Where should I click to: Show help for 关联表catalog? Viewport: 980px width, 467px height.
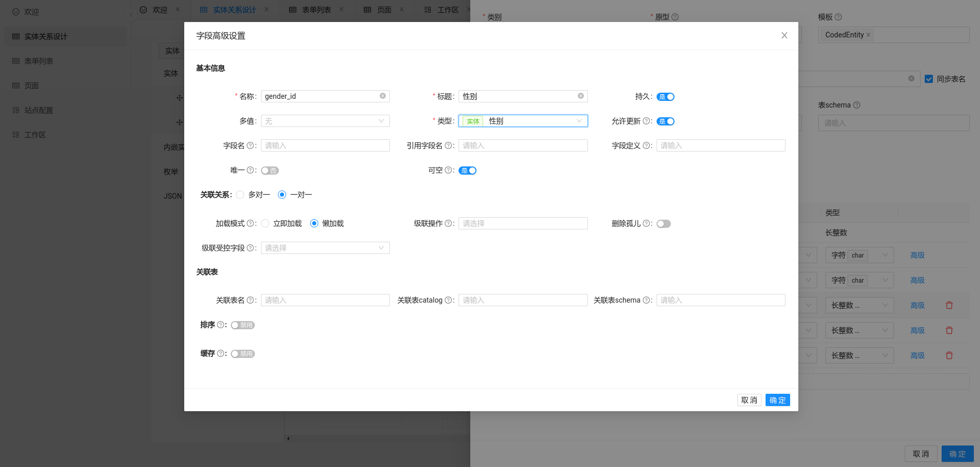coord(448,301)
